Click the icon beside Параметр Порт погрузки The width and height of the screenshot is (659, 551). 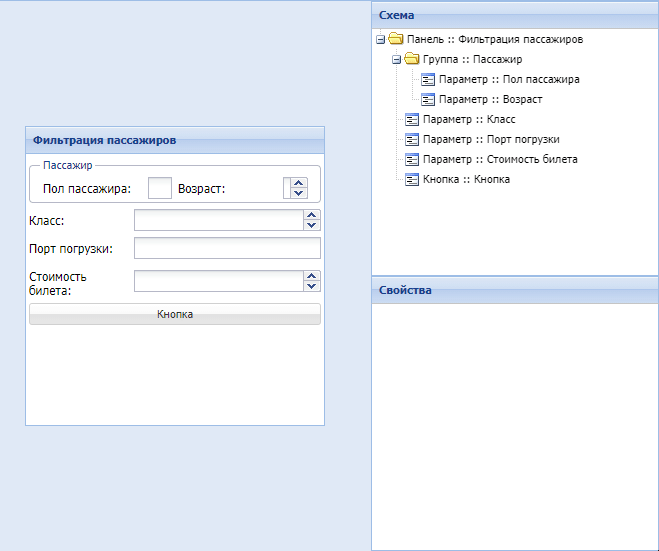412,140
